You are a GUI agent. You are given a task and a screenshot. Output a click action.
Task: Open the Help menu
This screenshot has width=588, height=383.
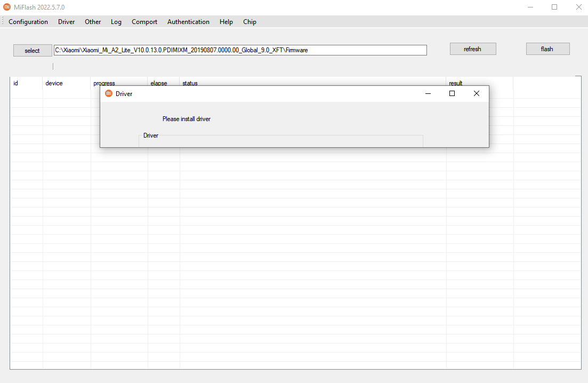tap(226, 22)
